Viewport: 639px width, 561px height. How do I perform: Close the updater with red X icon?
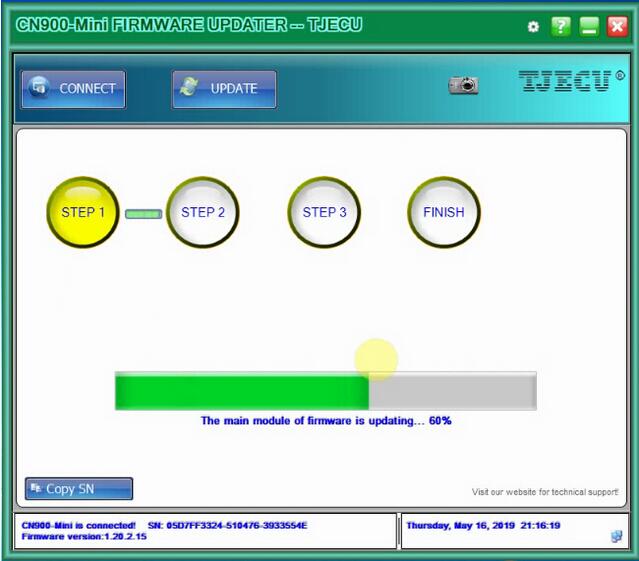(x=617, y=27)
